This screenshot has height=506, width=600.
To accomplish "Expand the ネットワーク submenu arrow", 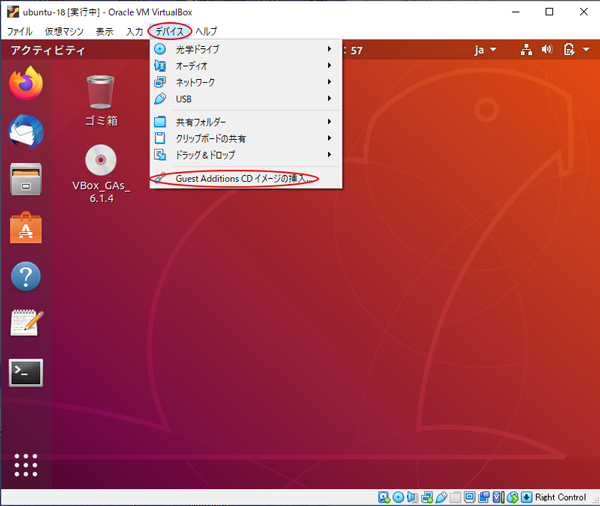I will tap(329, 82).
